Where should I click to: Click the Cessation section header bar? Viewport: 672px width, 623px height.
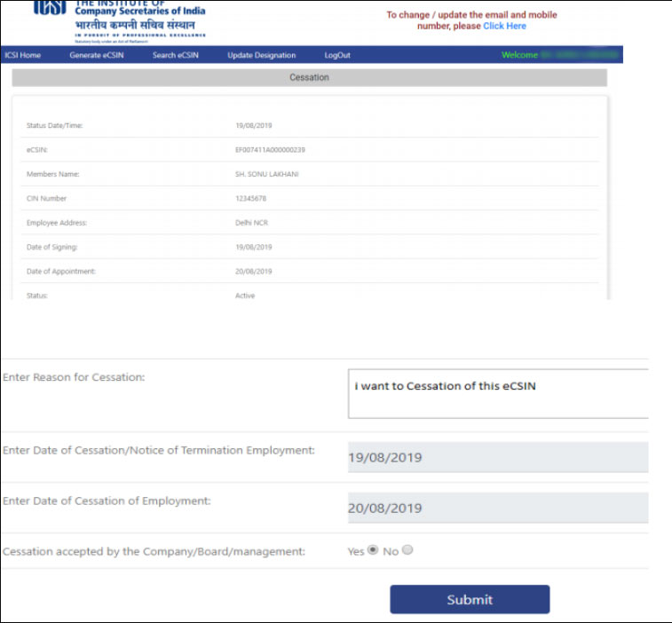309,78
